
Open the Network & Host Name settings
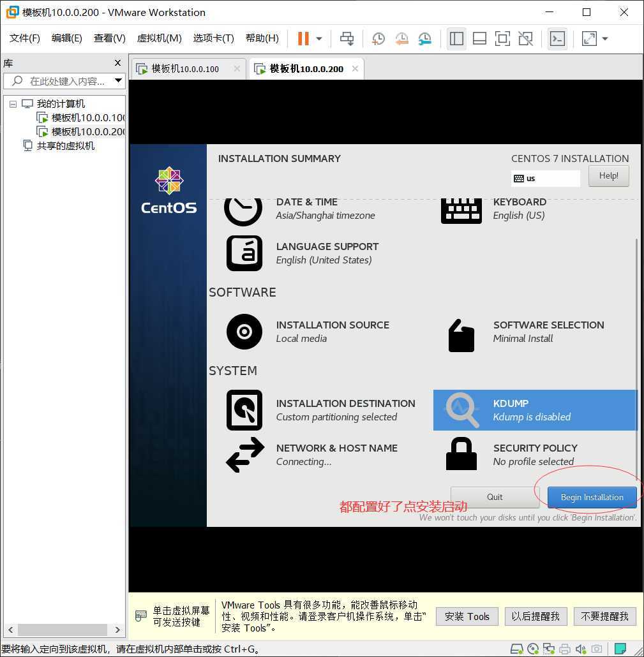pyautogui.click(x=311, y=455)
